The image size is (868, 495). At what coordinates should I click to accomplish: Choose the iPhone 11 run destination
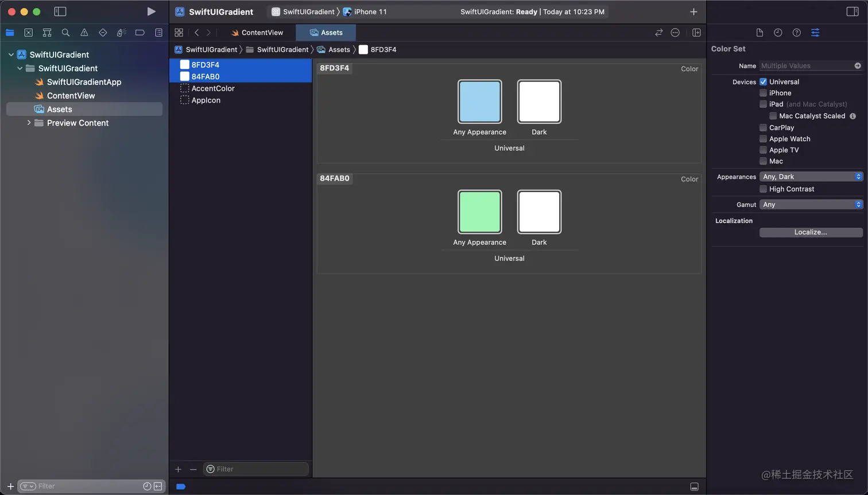pos(365,11)
